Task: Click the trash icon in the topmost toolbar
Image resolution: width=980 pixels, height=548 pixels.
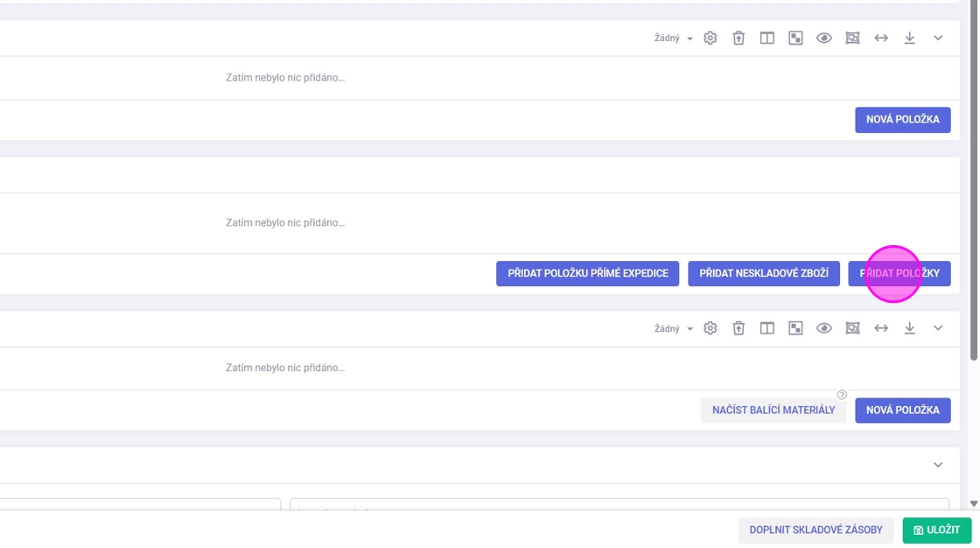Action: [738, 39]
